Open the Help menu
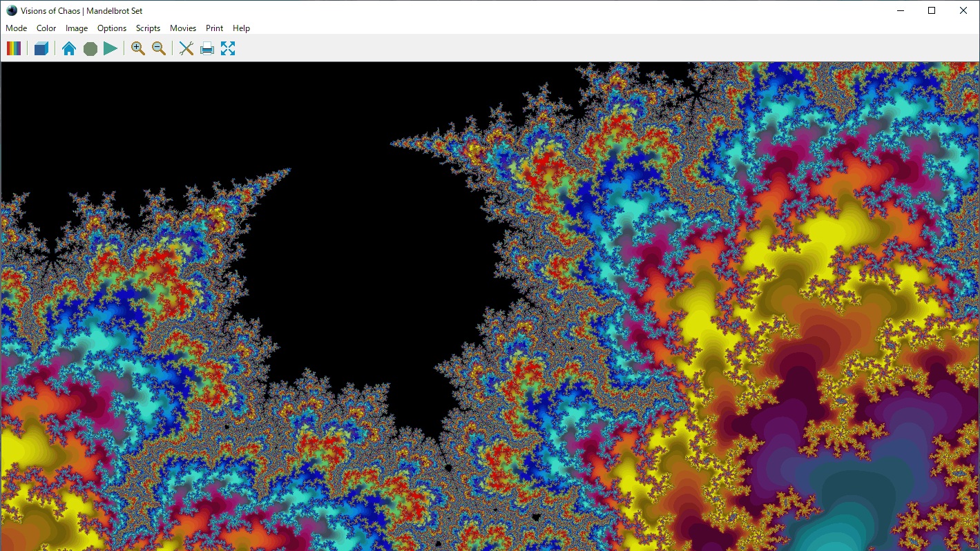The image size is (980, 551). pyautogui.click(x=241, y=28)
